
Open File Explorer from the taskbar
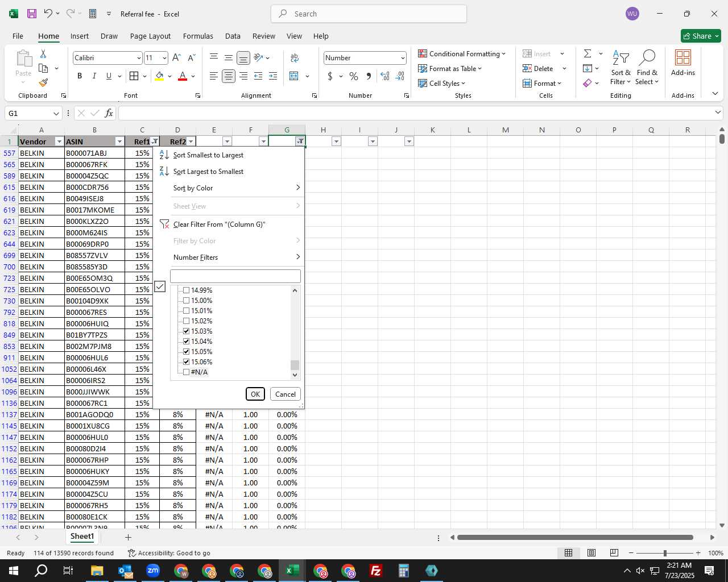click(x=97, y=571)
